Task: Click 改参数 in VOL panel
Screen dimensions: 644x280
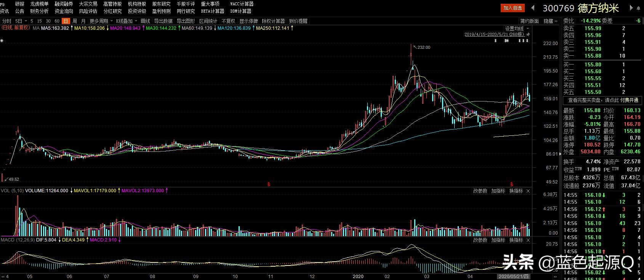Action: [x=480, y=191]
